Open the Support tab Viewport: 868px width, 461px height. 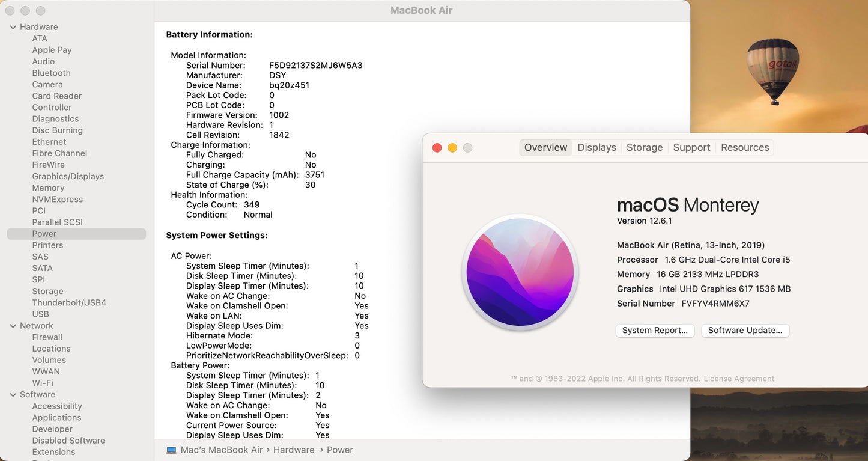[691, 148]
